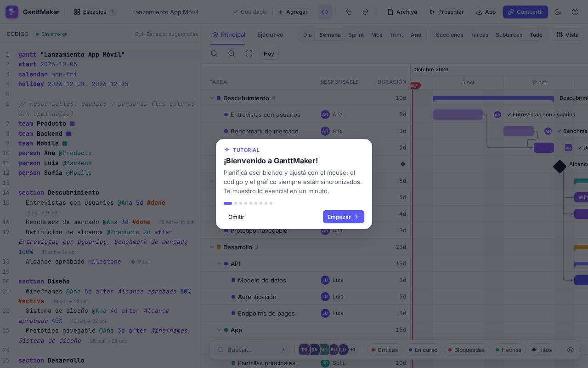This screenshot has width=588, height=368.
Task: Filter by the PR avatar in the bottom bar
Action: point(304,350)
